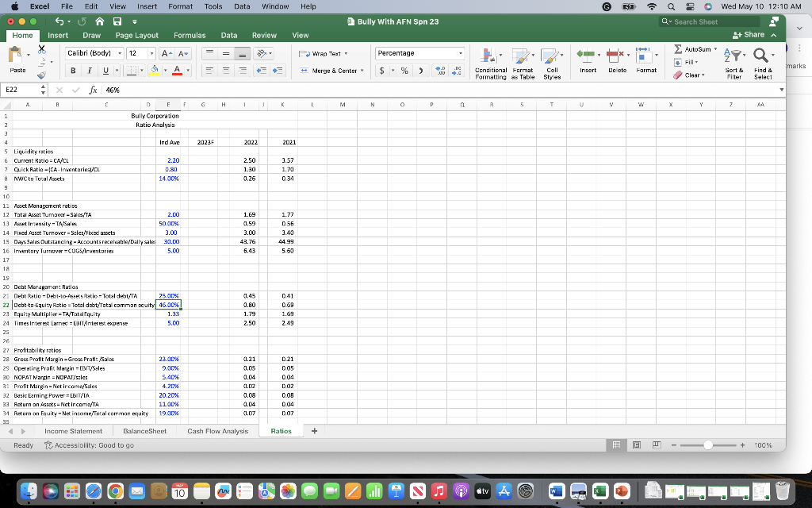Toggle align left
Screen dimensions: 812x508
click(209, 71)
